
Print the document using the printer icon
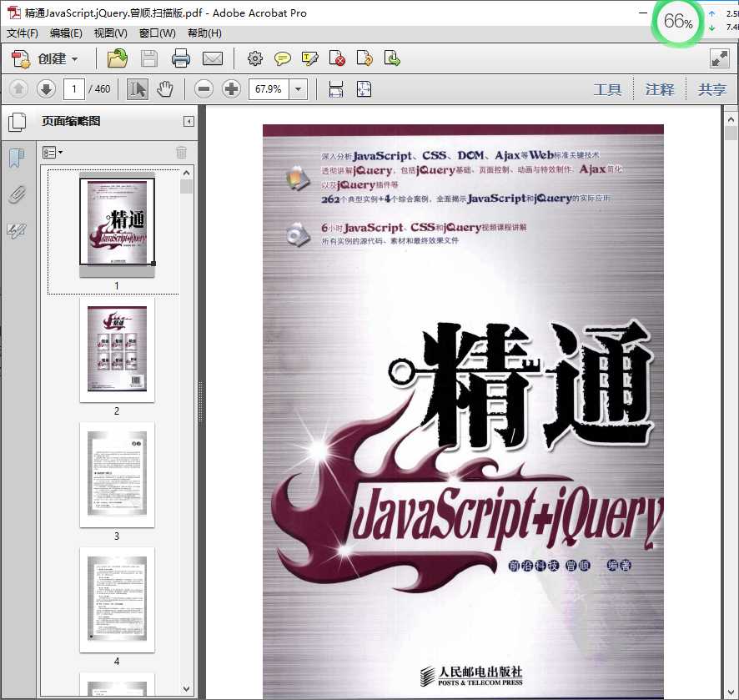tap(181, 58)
